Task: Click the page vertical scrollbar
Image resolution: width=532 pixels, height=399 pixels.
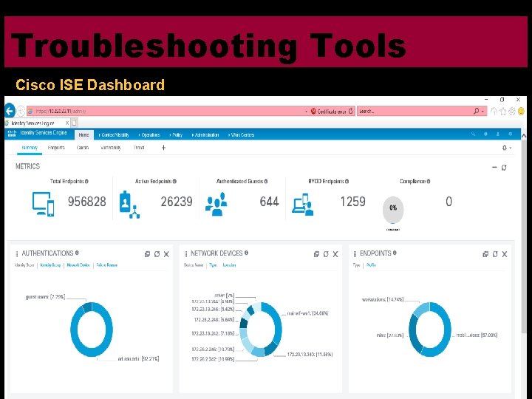Action: pyautogui.click(x=524, y=237)
